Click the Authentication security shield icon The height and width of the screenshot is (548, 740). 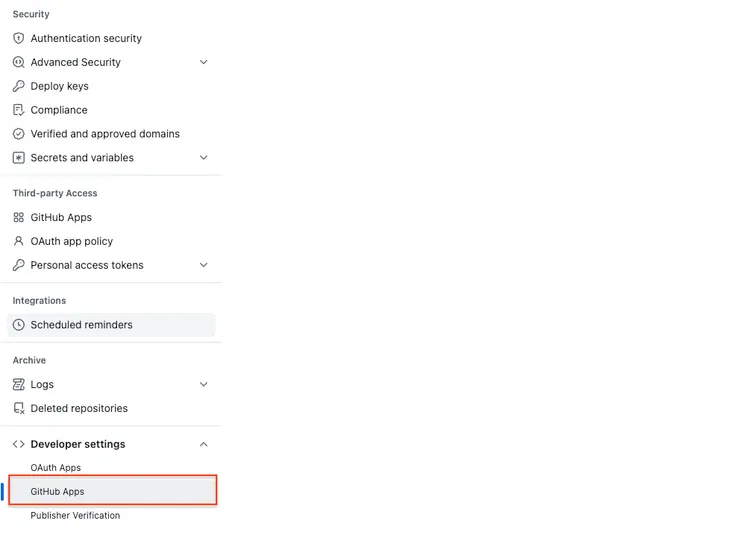point(18,38)
